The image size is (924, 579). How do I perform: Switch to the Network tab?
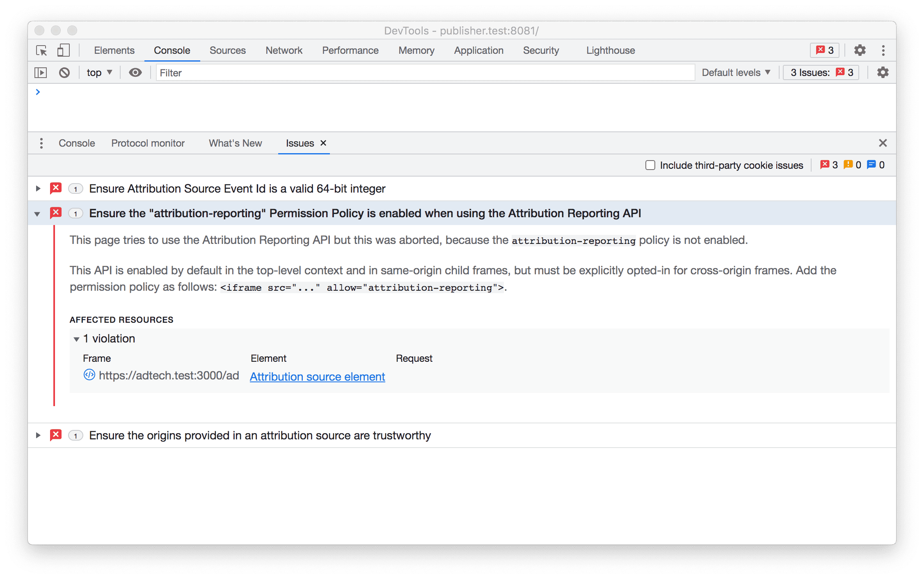[x=284, y=50]
